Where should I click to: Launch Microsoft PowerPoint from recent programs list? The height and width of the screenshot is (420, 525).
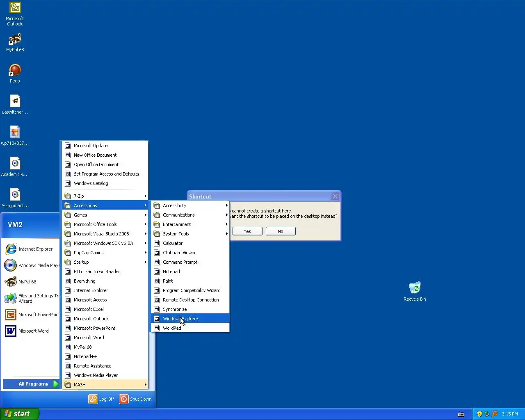(31, 315)
